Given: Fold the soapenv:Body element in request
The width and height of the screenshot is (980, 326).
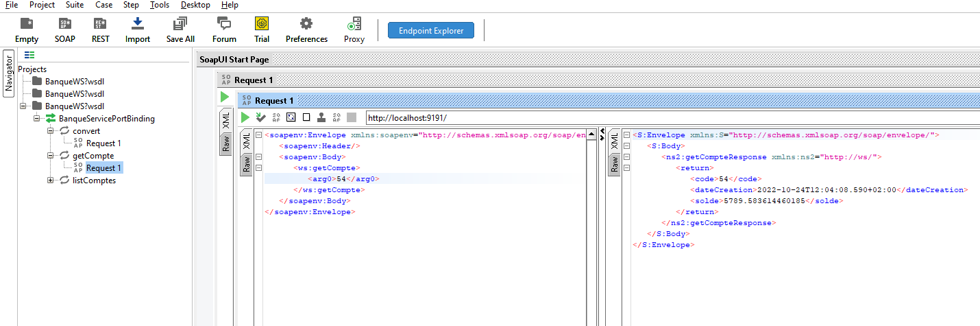Looking at the screenshot, I should 258,157.
